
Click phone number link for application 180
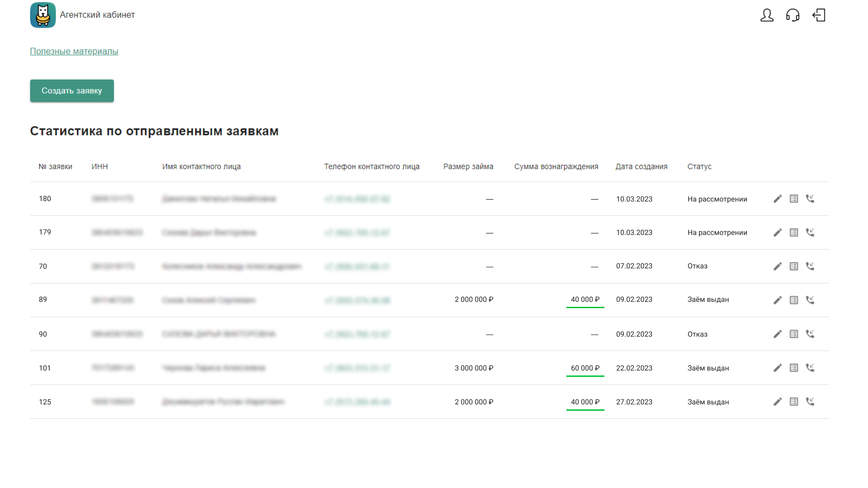(357, 199)
